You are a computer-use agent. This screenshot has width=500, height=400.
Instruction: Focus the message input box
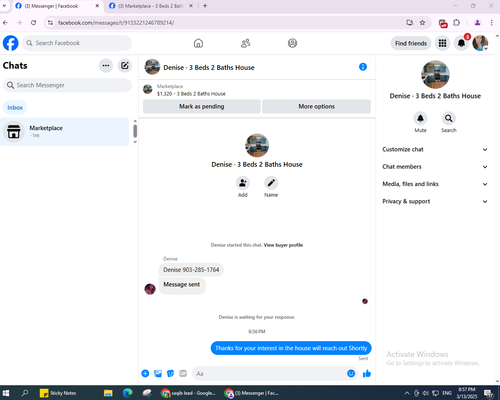pyautogui.click(x=270, y=374)
